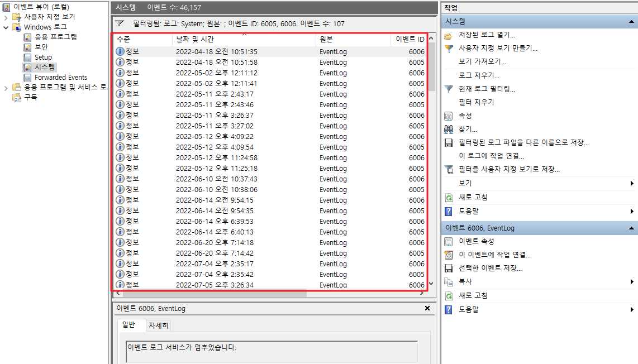The image size is (638, 364).
Task: Select the event at 2022-05-02 오후 12:11:41
Action: point(270,83)
